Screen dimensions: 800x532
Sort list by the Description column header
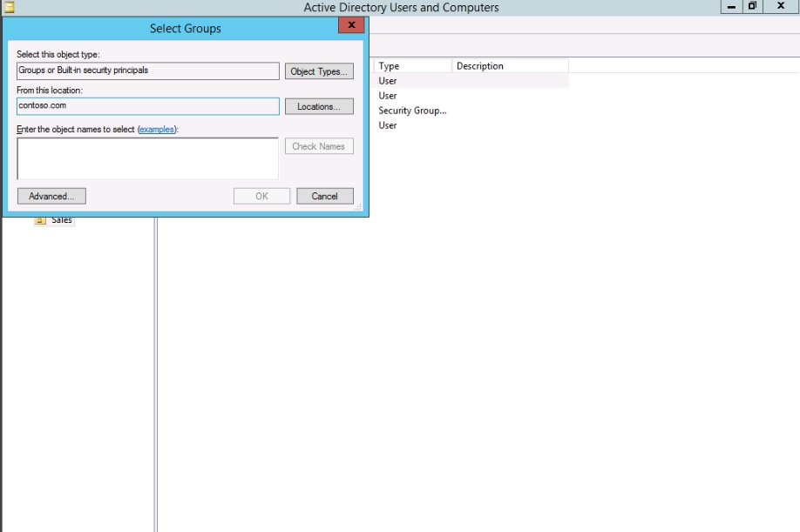510,66
